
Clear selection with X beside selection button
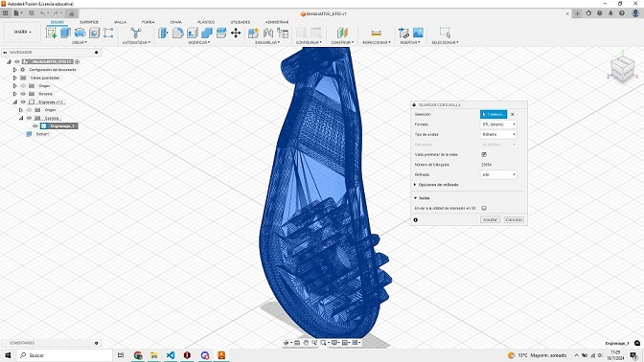click(512, 114)
